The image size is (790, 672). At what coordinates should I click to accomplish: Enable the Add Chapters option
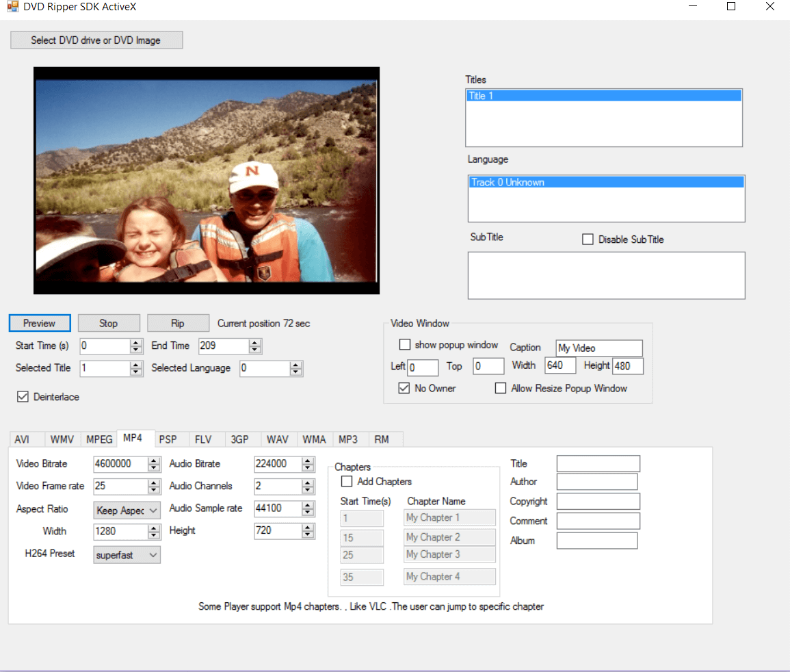click(347, 481)
